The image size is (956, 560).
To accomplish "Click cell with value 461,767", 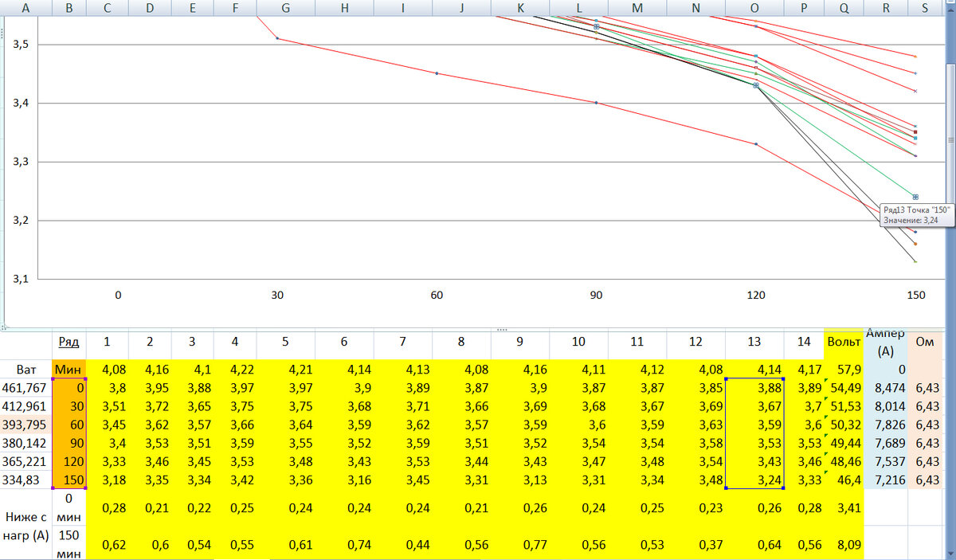I will (x=25, y=388).
